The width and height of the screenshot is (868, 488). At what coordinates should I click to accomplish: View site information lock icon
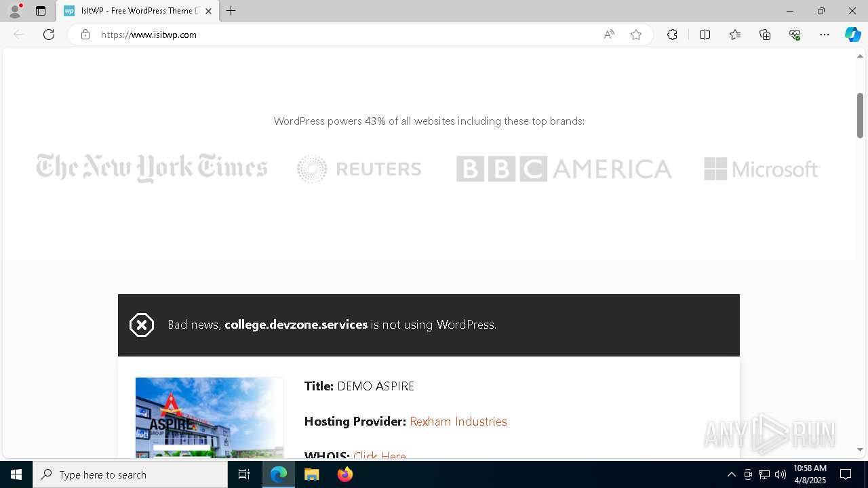click(85, 35)
